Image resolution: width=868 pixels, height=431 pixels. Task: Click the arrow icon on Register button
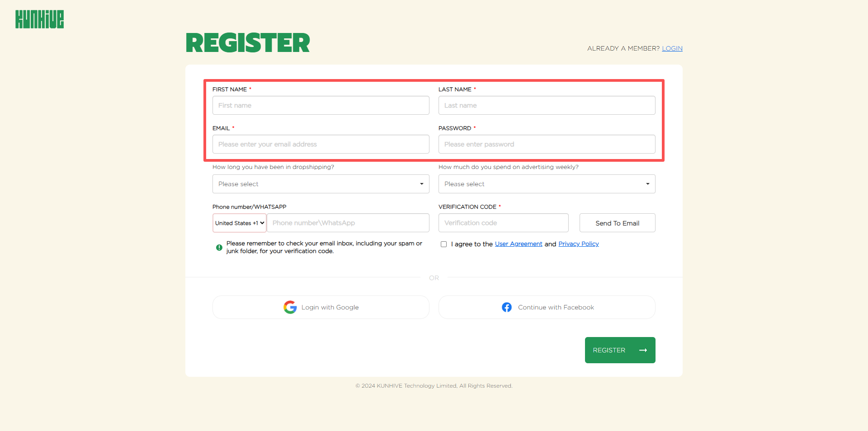pyautogui.click(x=643, y=350)
